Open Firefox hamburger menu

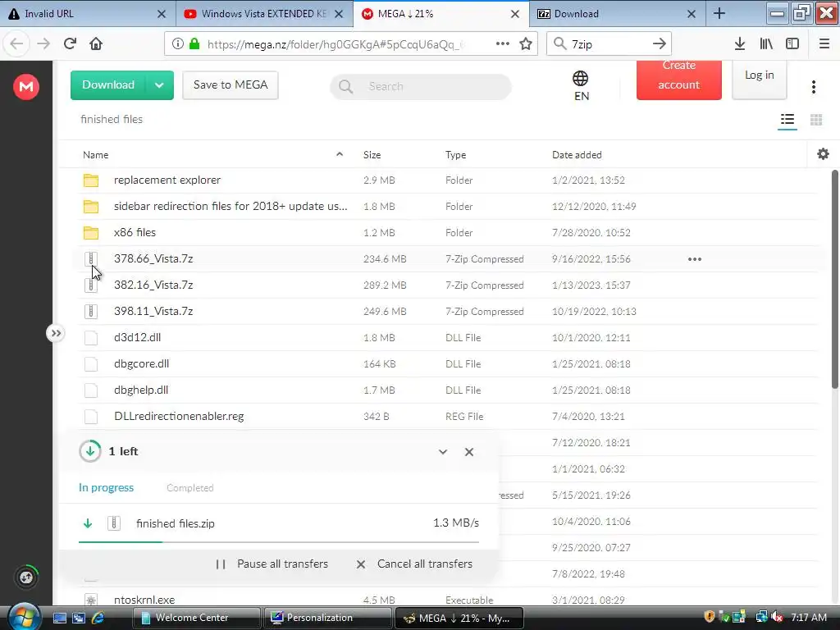click(x=824, y=44)
